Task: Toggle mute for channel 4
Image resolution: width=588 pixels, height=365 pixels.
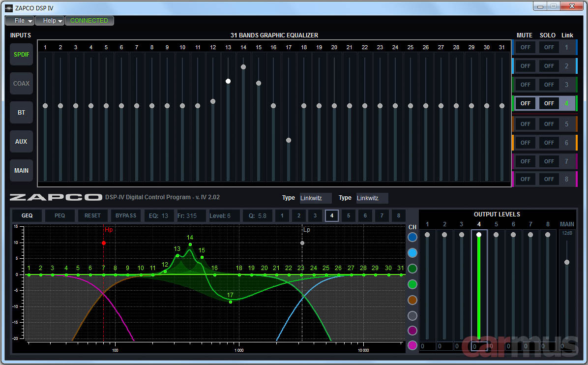Action: [525, 103]
